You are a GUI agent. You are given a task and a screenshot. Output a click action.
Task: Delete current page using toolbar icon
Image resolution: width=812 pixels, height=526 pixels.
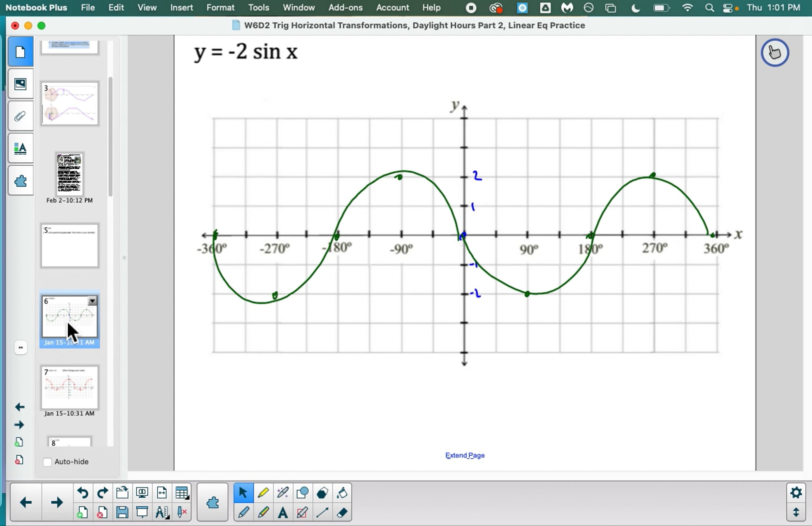[x=102, y=512]
